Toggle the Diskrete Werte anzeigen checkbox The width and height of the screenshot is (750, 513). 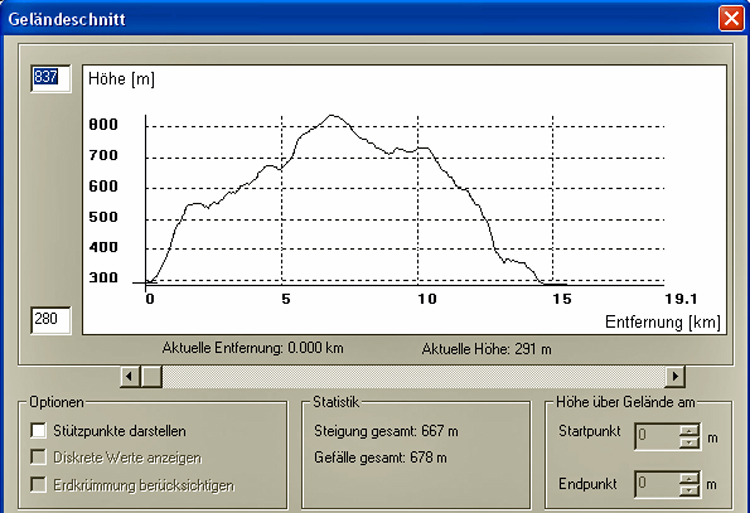[x=39, y=458]
